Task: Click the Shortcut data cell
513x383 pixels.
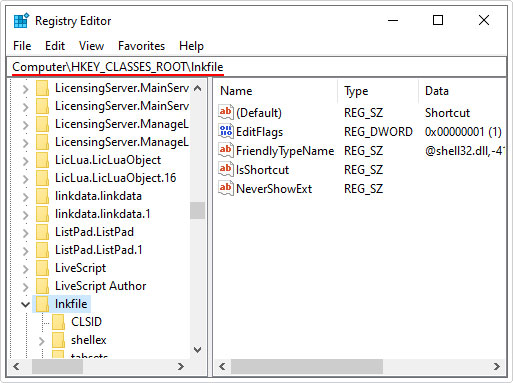Action: point(447,113)
